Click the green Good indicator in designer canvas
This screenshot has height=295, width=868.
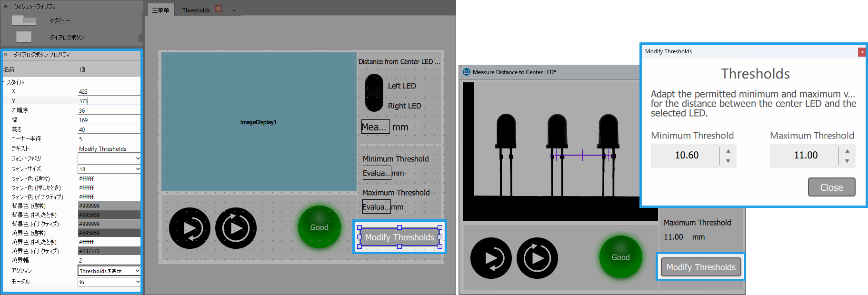(x=319, y=227)
